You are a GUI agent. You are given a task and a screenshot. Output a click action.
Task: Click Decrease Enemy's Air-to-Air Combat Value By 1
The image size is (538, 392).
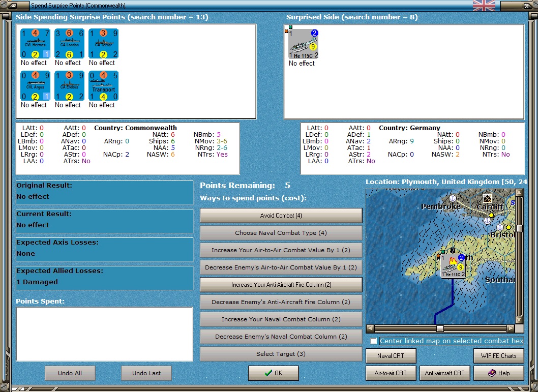(281, 267)
